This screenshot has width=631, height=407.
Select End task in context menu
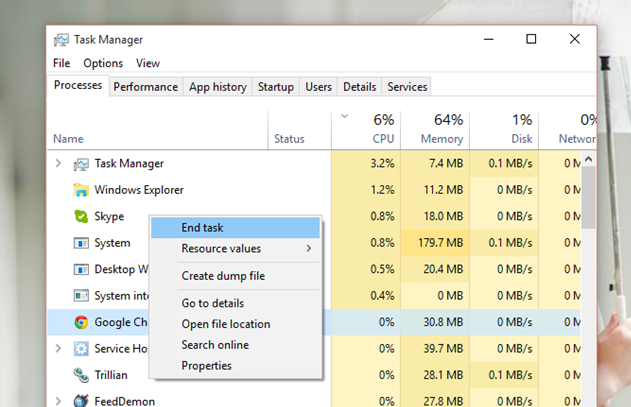(x=235, y=228)
